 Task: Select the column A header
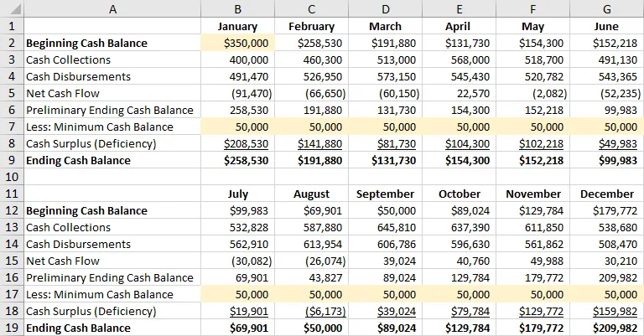pos(112,8)
